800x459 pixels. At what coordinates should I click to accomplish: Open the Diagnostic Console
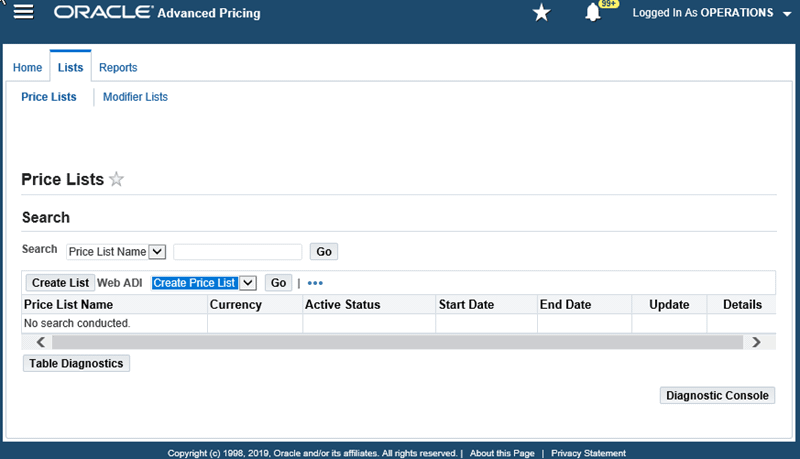717,395
